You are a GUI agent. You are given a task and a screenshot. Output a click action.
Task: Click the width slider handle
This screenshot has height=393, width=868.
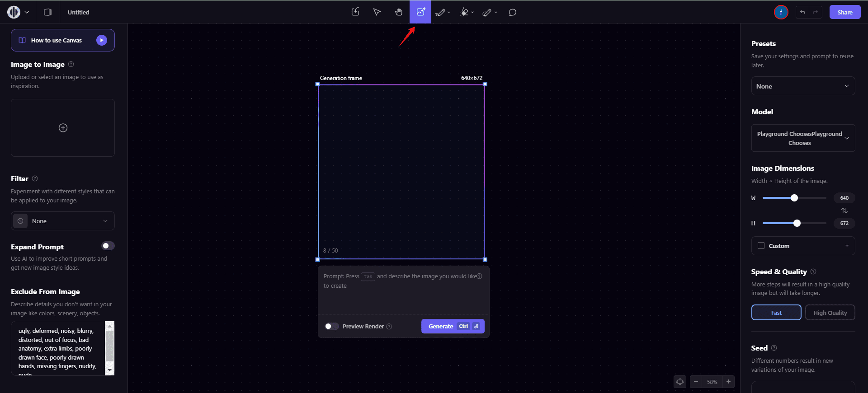pos(794,198)
